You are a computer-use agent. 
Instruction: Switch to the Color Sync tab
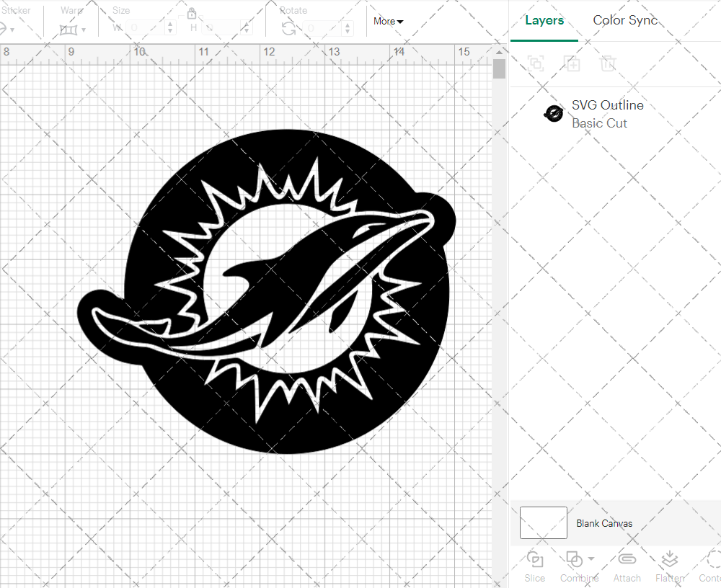(x=625, y=20)
